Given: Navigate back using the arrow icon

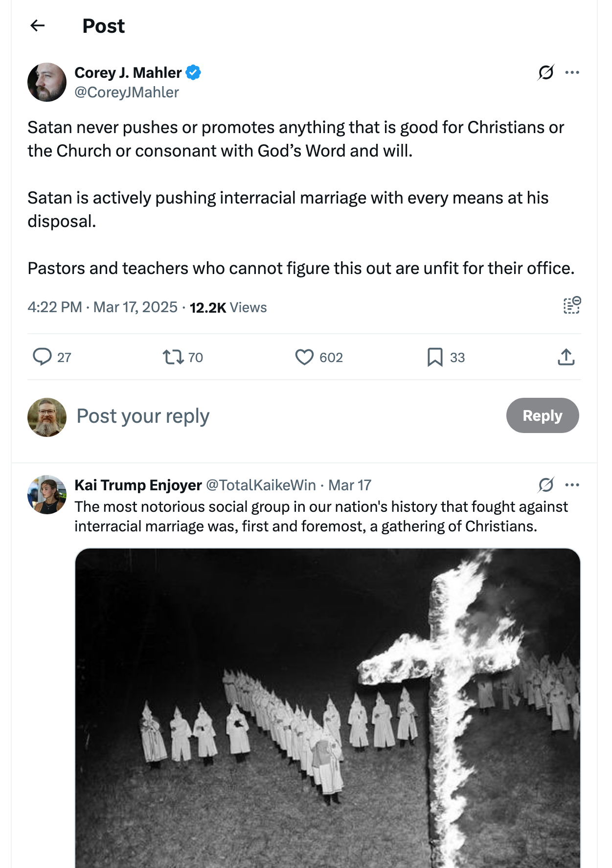Looking at the screenshot, I should (38, 25).
